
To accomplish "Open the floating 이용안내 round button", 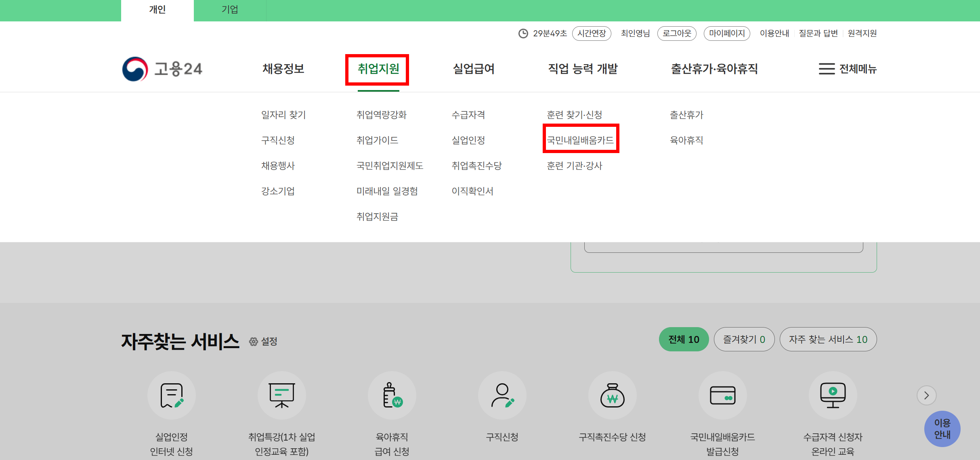I will pos(942,429).
